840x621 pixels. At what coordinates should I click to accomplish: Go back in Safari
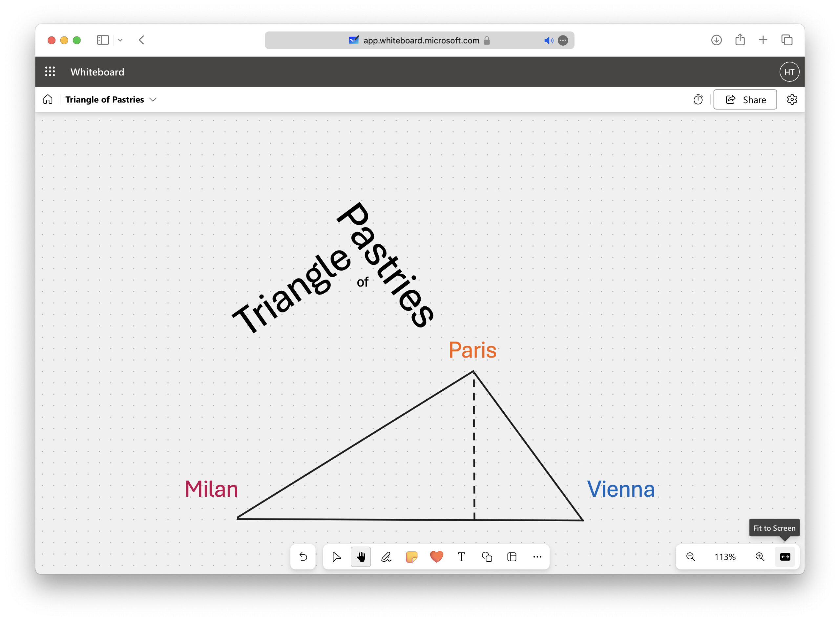(141, 40)
